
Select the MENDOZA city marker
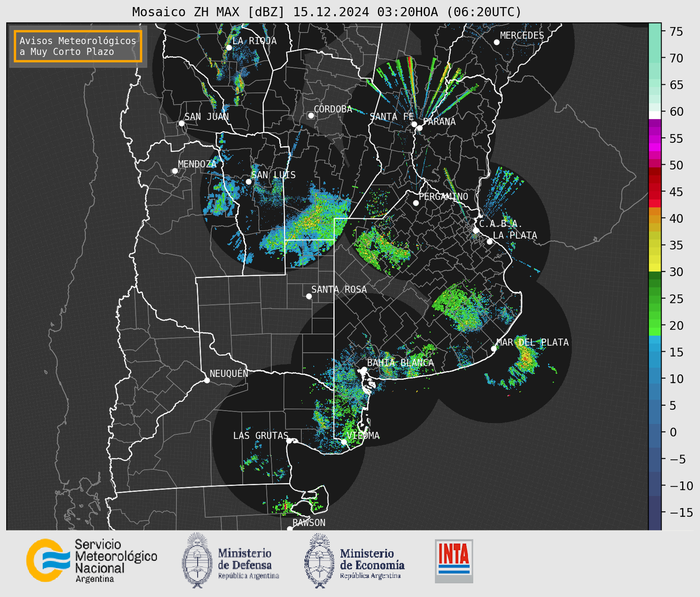(x=175, y=171)
